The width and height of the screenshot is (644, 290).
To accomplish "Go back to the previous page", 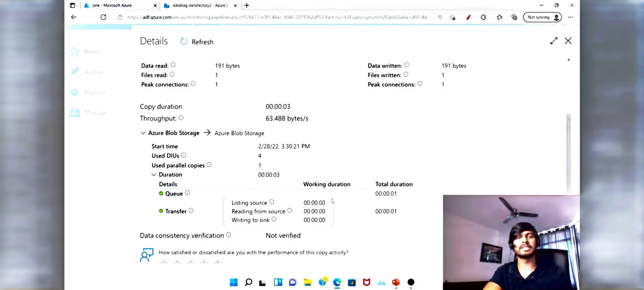I will point(74,17).
